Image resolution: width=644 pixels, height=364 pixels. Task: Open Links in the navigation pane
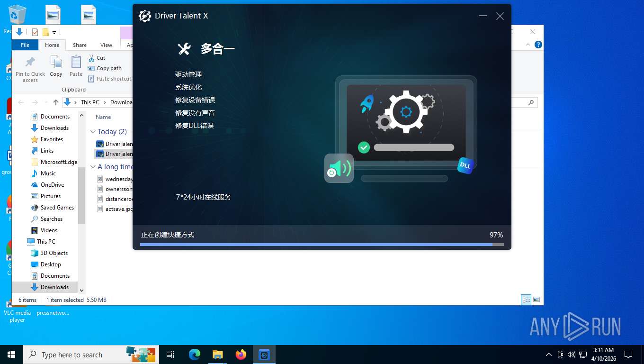click(x=42, y=151)
